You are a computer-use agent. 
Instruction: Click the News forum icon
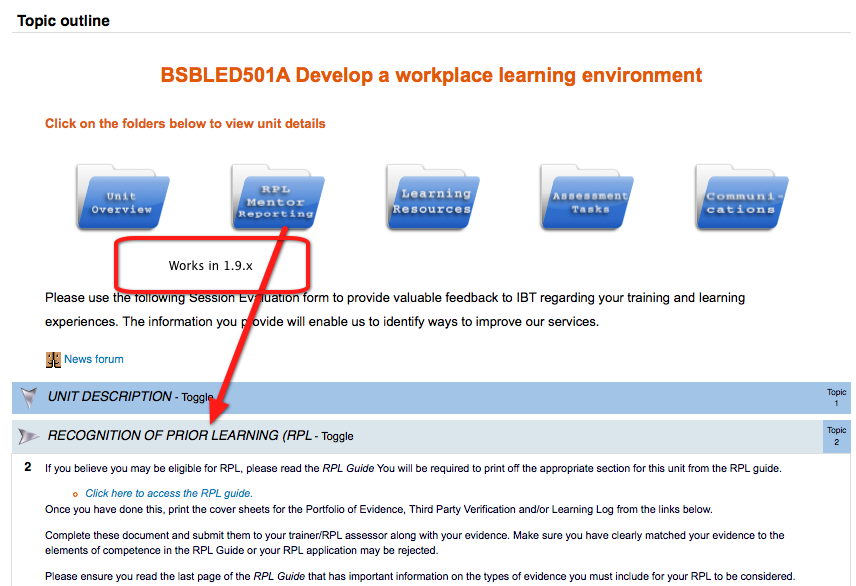click(53, 360)
